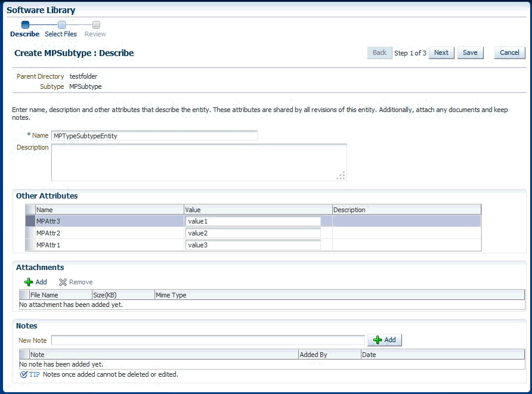Viewport: 532px width, 394px height.
Task: Click the Describe step icon in train
Action: pos(25,25)
